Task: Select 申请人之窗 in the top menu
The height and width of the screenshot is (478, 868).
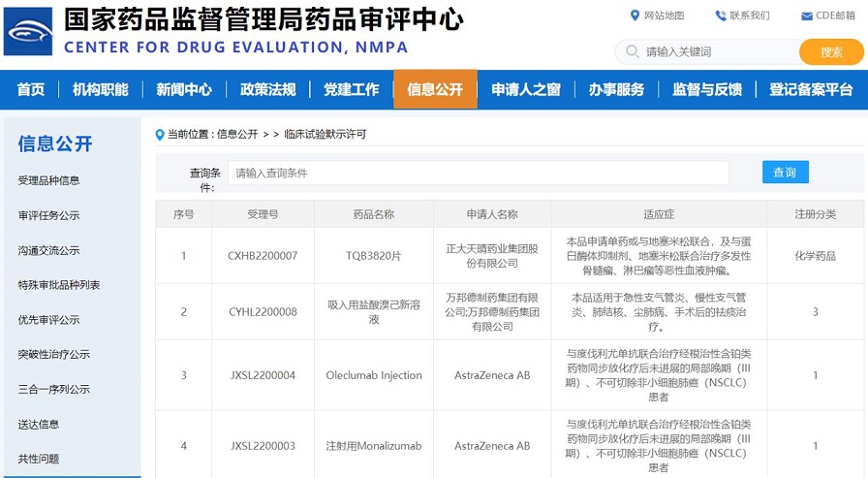Action: tap(525, 89)
